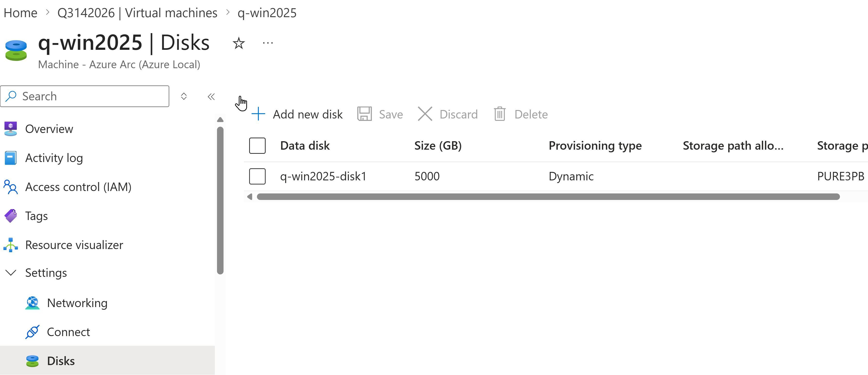Image resolution: width=868 pixels, height=375 pixels.
Task: Click the Save disk icon
Action: pos(364,114)
